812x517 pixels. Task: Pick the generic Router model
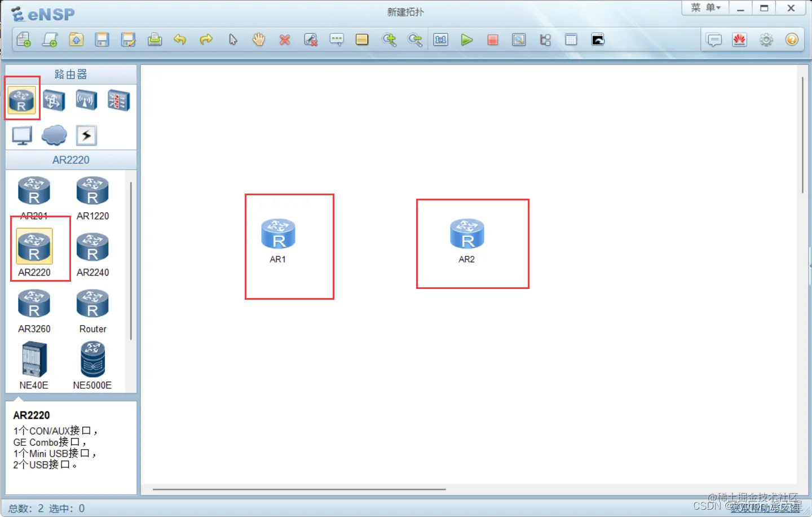[x=92, y=310]
